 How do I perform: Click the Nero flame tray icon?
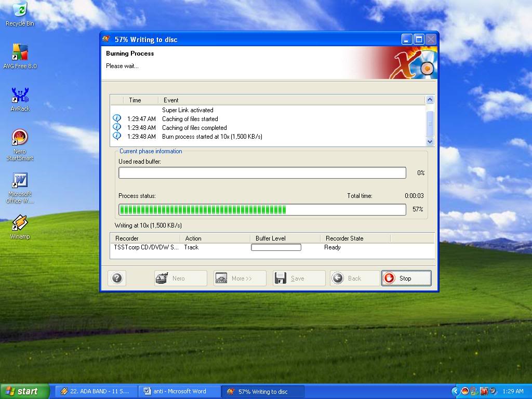pyautogui.click(x=465, y=391)
